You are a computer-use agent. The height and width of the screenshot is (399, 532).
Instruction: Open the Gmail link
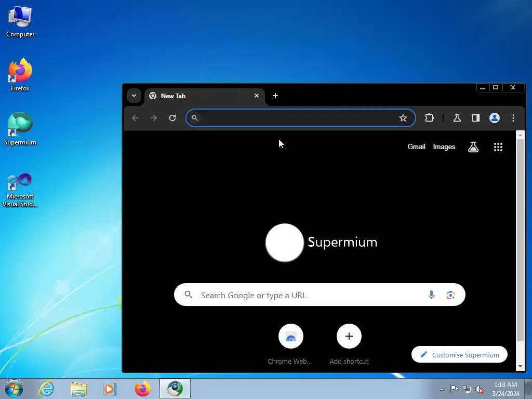coord(416,147)
